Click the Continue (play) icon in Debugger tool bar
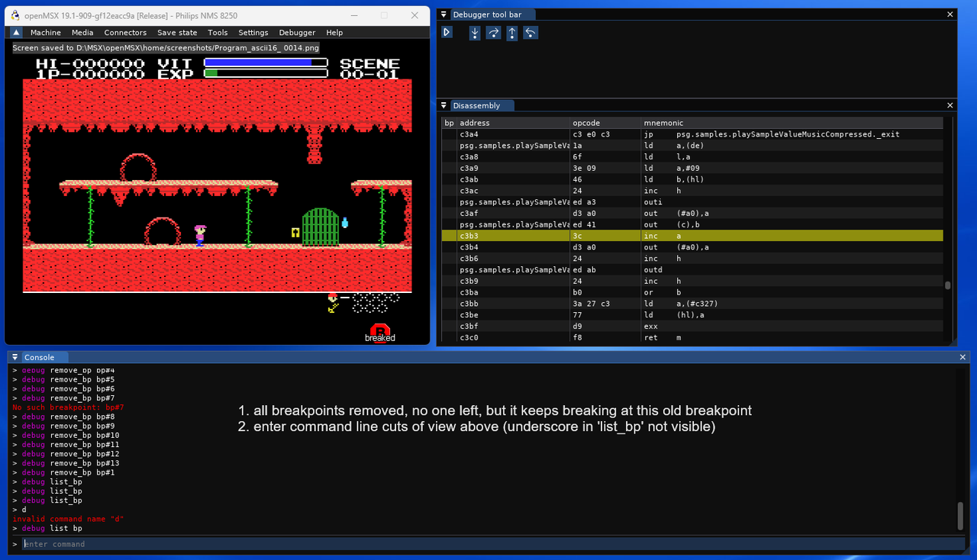 447,32
